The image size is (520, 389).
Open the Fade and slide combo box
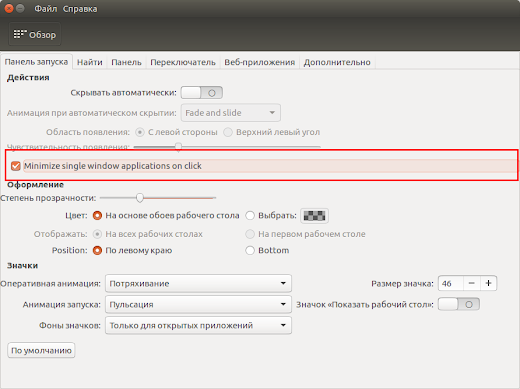[231, 113]
